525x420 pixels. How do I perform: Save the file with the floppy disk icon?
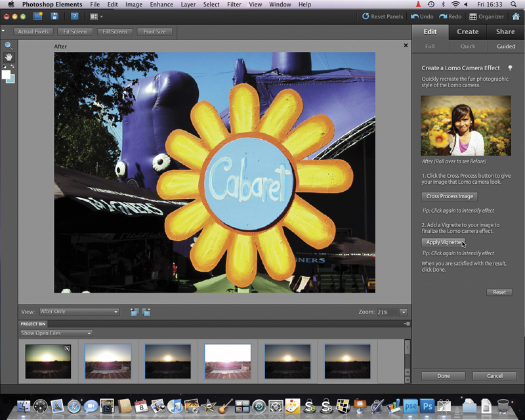54,16
